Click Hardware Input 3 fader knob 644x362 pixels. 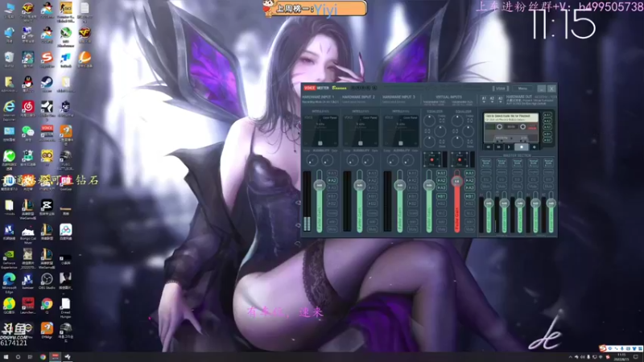pos(399,185)
